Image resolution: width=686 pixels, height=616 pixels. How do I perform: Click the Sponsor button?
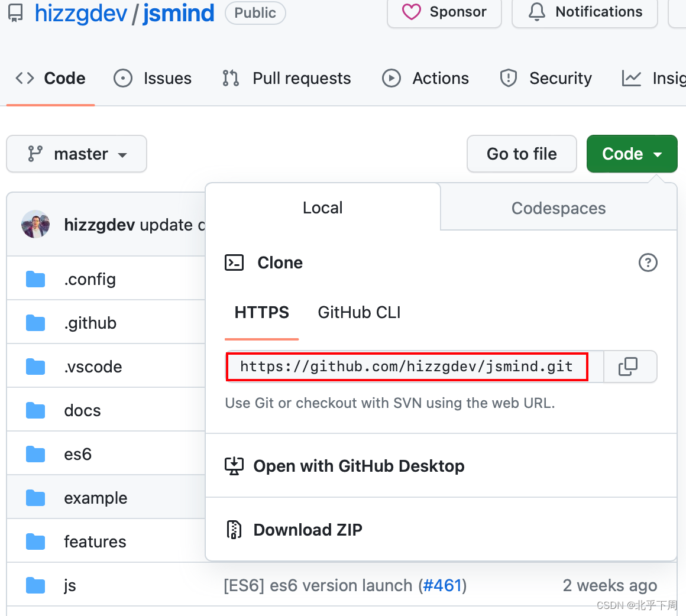click(x=444, y=12)
